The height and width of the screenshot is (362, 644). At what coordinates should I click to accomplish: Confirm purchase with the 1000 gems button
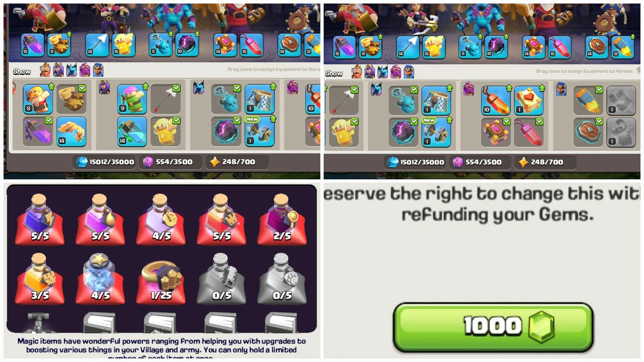point(493,327)
